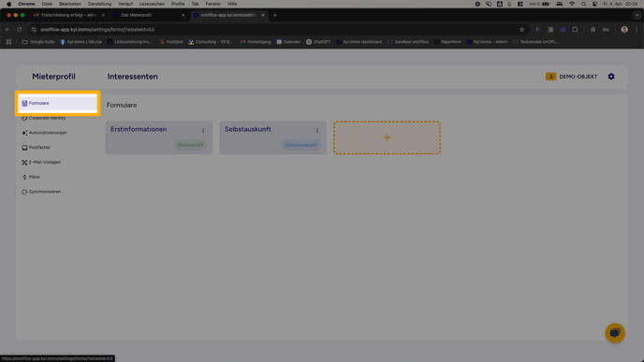Image resolution: width=644 pixels, height=362 pixels.
Task: Open the Kyl.immo - Admin bookmark
Action: point(487,42)
